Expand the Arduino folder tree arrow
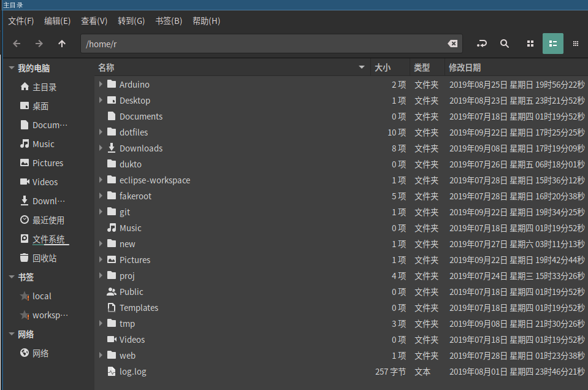 point(101,84)
